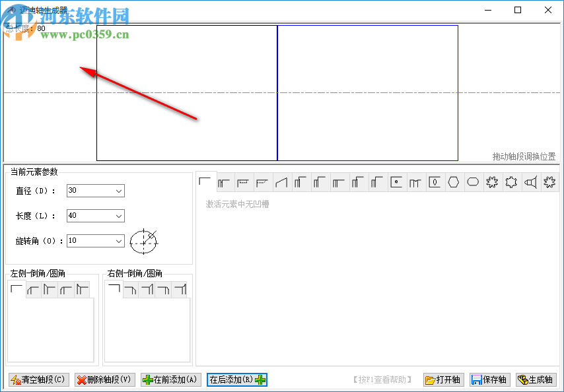Click the rotation angle circle diagram
Viewport: 564px width, 392px height.
click(144, 242)
